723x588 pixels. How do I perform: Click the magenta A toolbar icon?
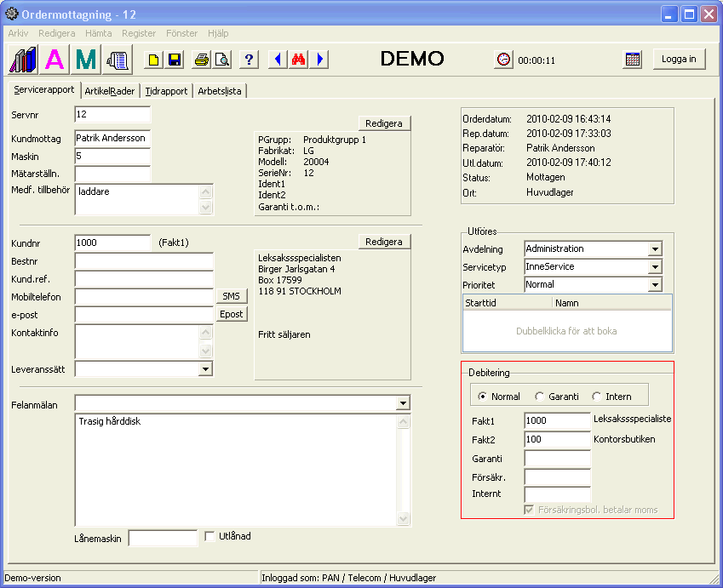pyautogui.click(x=55, y=60)
